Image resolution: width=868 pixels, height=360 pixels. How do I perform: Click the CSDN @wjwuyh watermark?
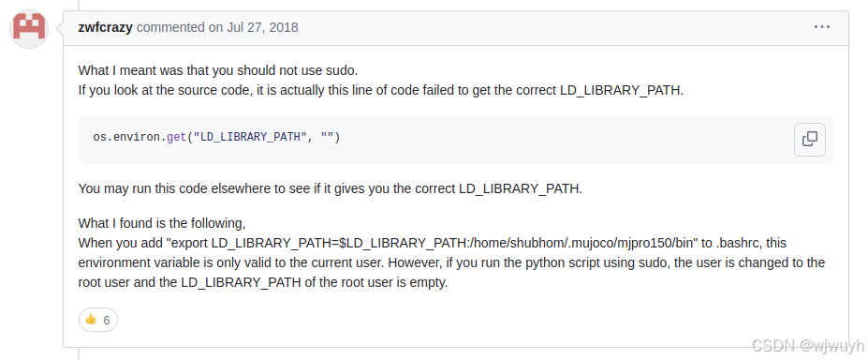[x=808, y=346]
